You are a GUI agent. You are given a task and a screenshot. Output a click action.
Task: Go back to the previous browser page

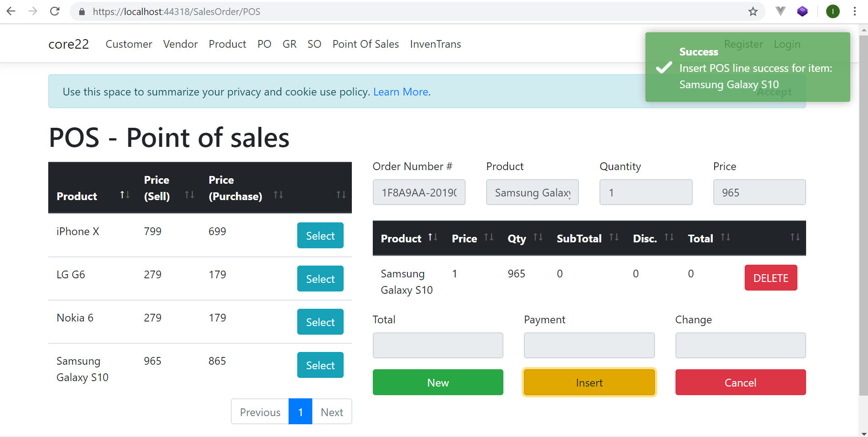(x=11, y=11)
